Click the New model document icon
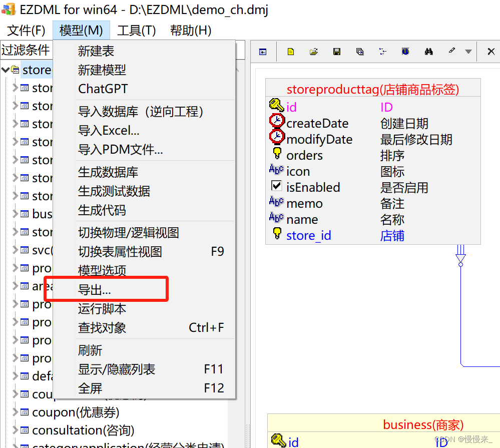The width and height of the screenshot is (500, 448). [290, 51]
